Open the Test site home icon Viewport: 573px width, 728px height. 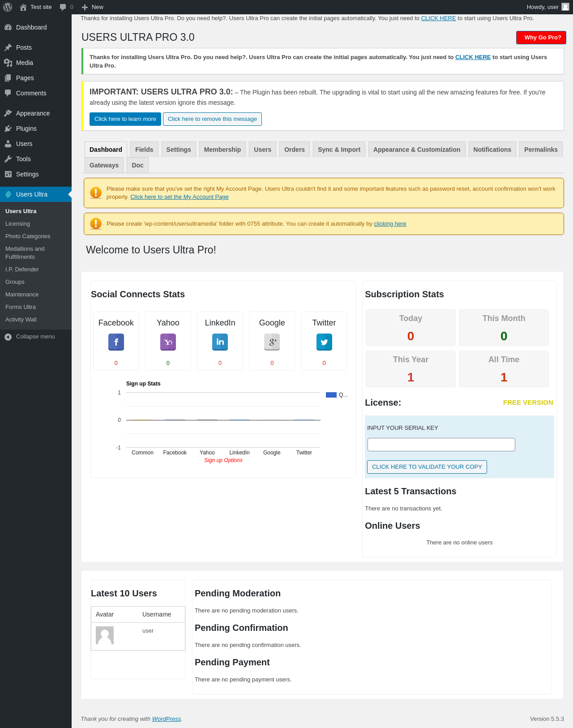point(23,7)
